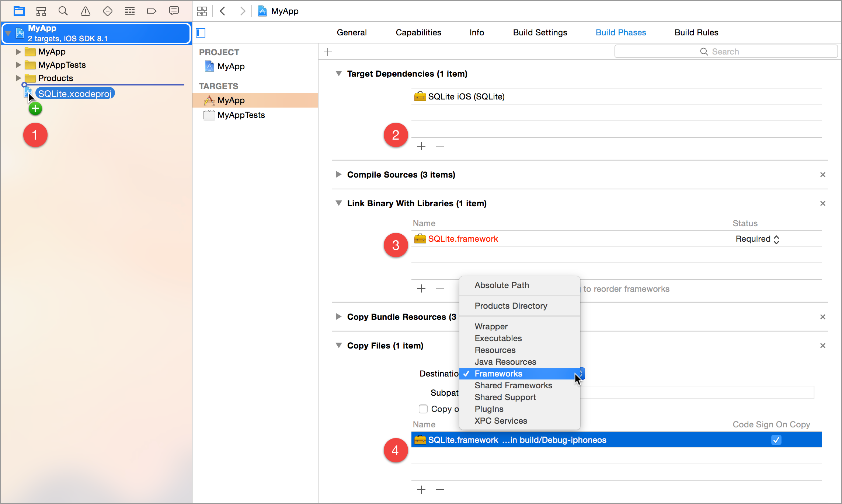Choose Shared Frameworks from destination menu
The image size is (842, 504).
(x=513, y=385)
